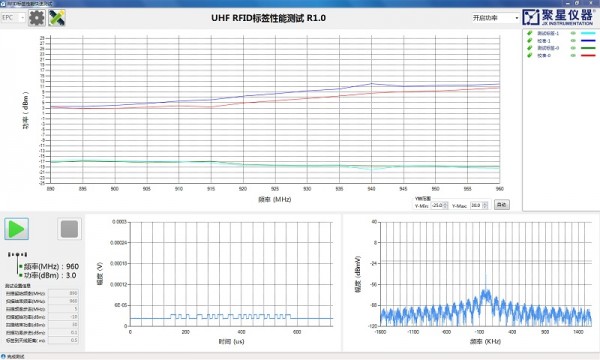Click the info icon in the status bar
600x360 pixels.
click(3, 357)
